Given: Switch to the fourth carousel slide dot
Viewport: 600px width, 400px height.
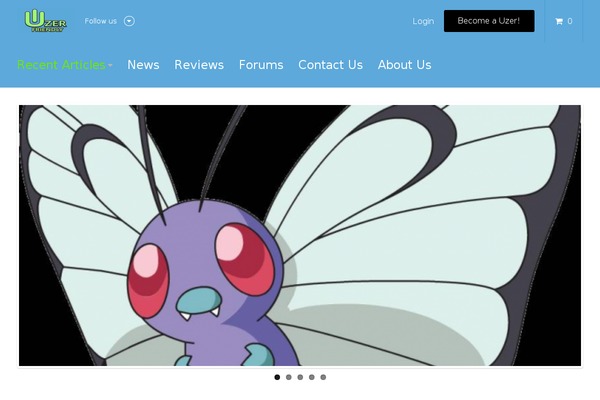Looking at the screenshot, I should coord(311,377).
